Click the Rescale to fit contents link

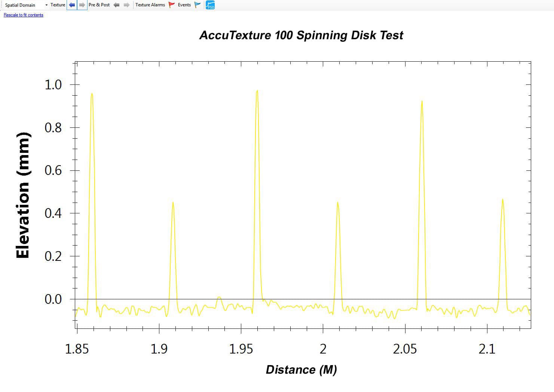click(23, 15)
